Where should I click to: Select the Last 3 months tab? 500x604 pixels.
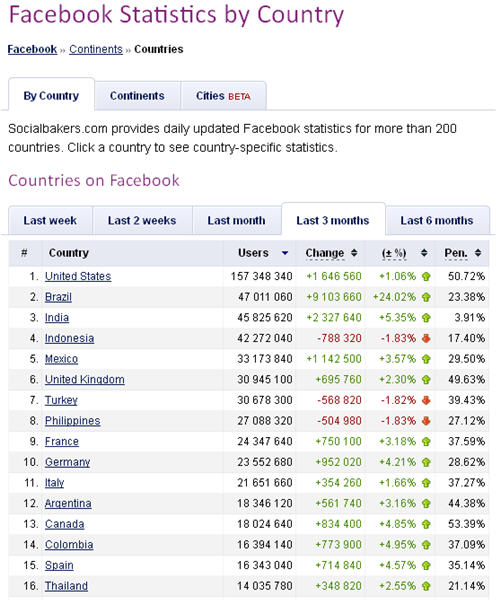coord(333,220)
